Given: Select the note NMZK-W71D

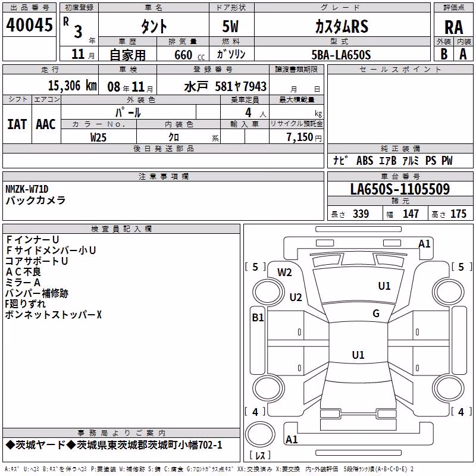Looking at the screenshot, I should click(27, 189).
